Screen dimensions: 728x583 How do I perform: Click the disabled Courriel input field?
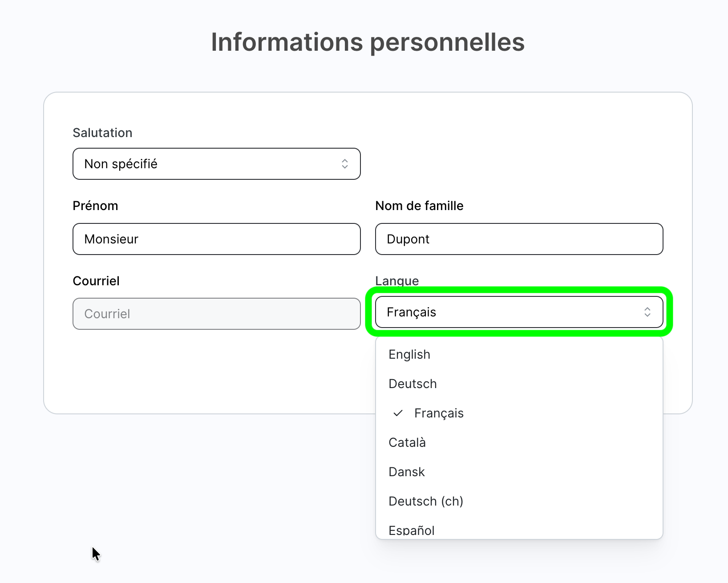216,314
